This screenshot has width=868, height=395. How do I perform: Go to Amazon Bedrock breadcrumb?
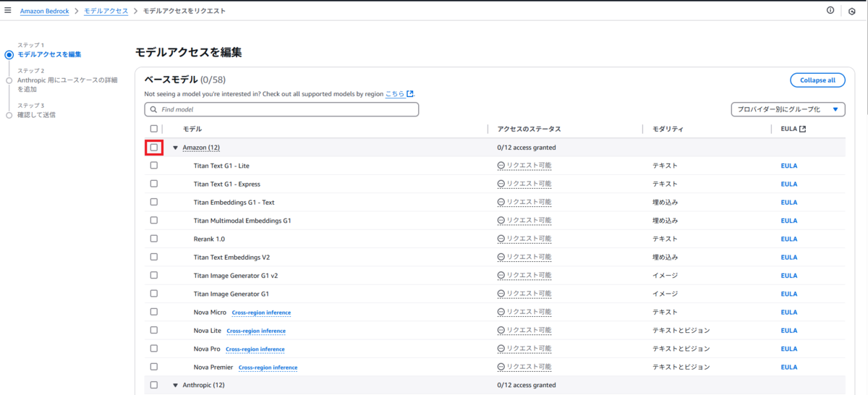click(44, 11)
